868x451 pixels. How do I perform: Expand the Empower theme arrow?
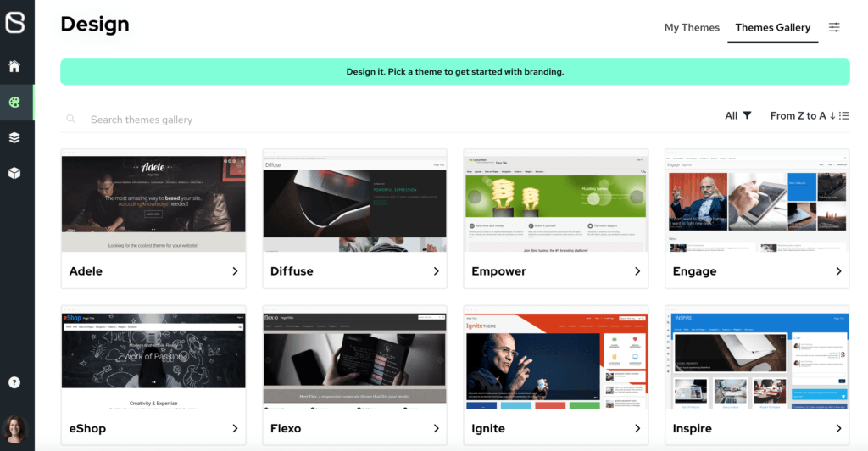tap(637, 271)
